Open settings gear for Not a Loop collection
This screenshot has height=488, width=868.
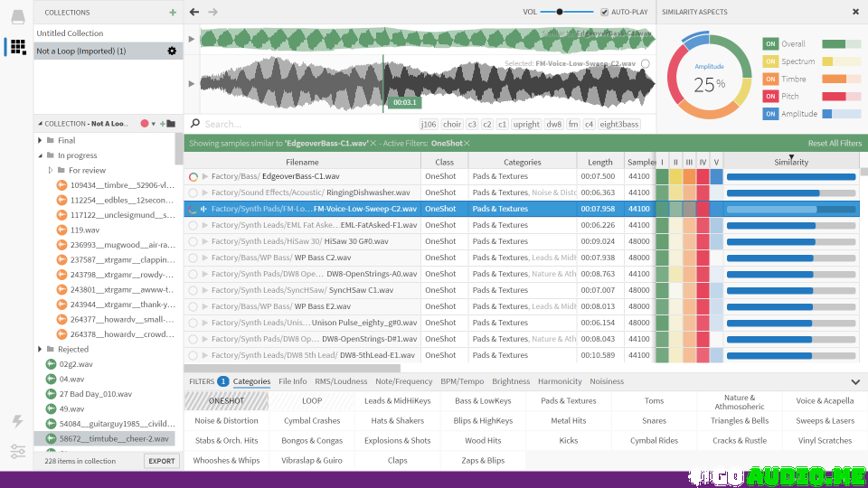tap(172, 52)
